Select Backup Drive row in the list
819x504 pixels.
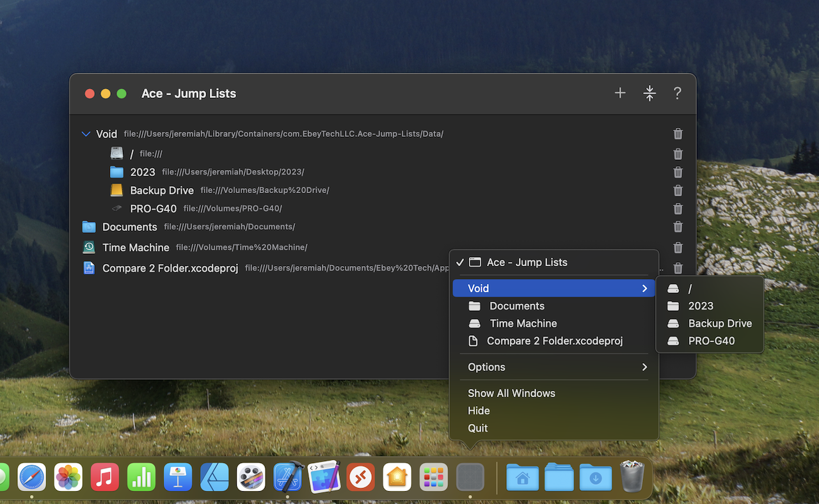383,190
